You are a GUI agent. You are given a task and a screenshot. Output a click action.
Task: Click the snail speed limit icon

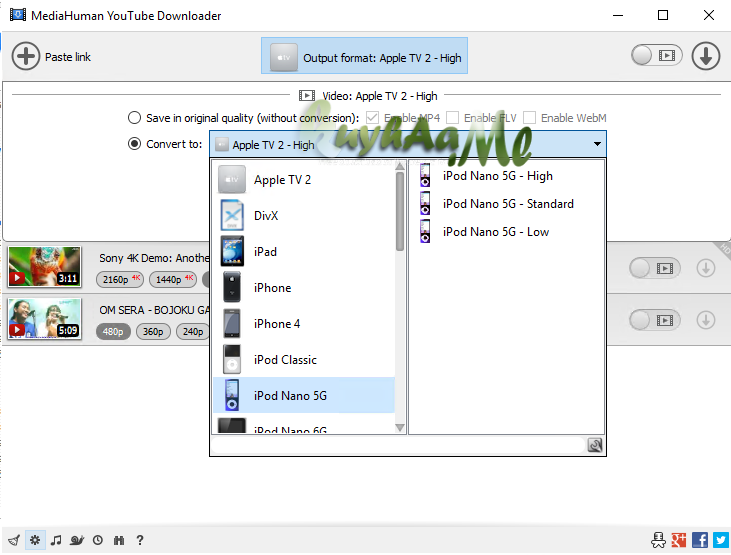pyautogui.click(x=77, y=540)
